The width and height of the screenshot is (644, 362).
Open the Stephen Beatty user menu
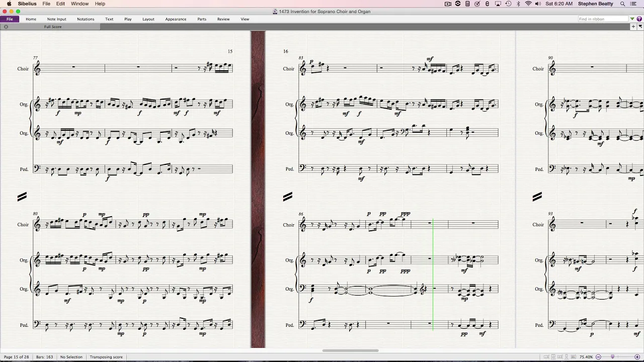596,4
